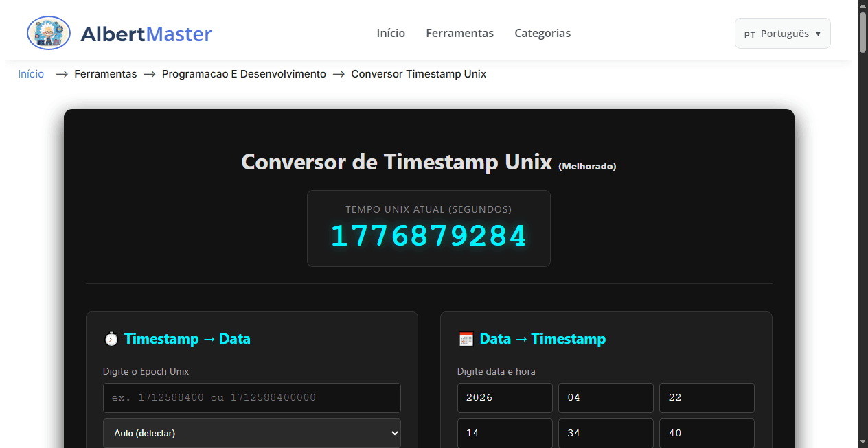Open the Português language dropdown
Screen dimensions: 868x448
[x=782, y=33]
